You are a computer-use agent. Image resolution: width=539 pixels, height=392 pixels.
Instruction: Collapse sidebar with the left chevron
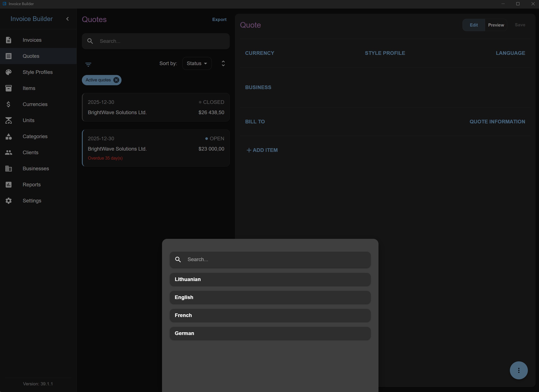pyautogui.click(x=68, y=19)
